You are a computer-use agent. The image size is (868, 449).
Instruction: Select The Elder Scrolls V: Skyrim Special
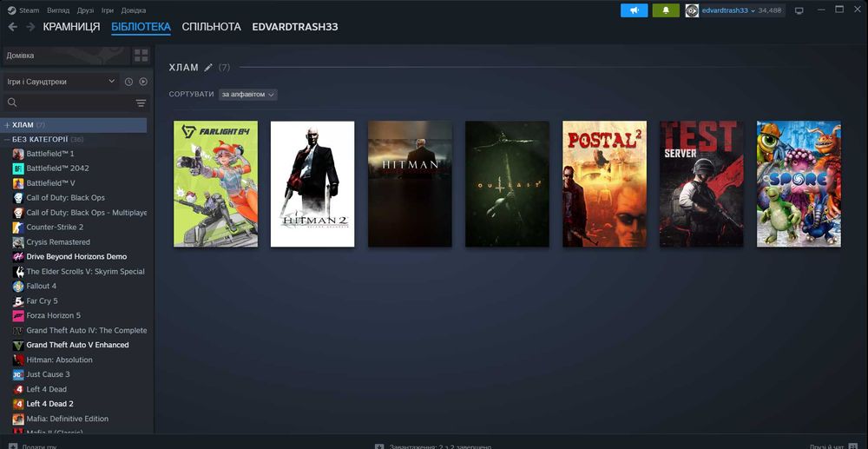(86, 271)
